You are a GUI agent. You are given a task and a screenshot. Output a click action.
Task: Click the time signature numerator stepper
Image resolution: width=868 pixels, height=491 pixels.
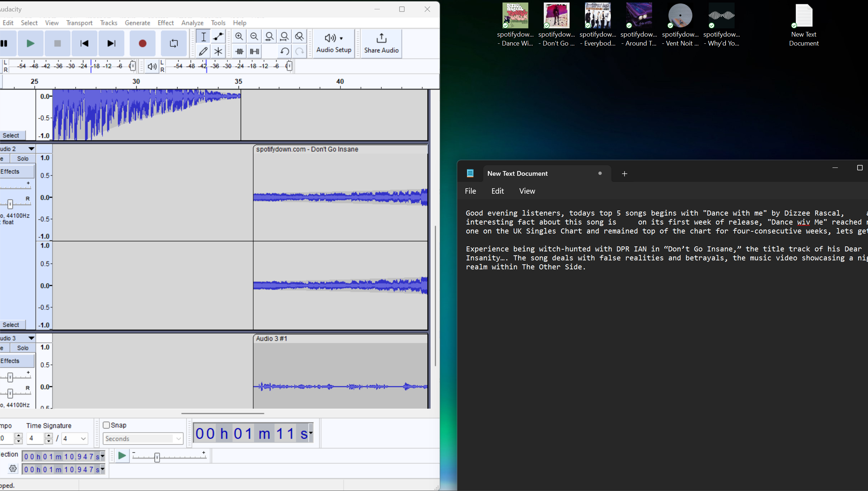[x=48, y=438]
